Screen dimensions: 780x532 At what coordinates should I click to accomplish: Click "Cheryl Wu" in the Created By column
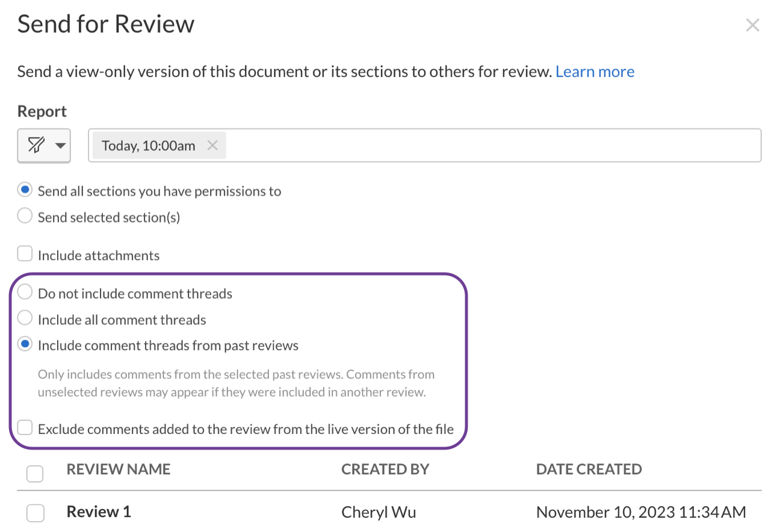379,512
